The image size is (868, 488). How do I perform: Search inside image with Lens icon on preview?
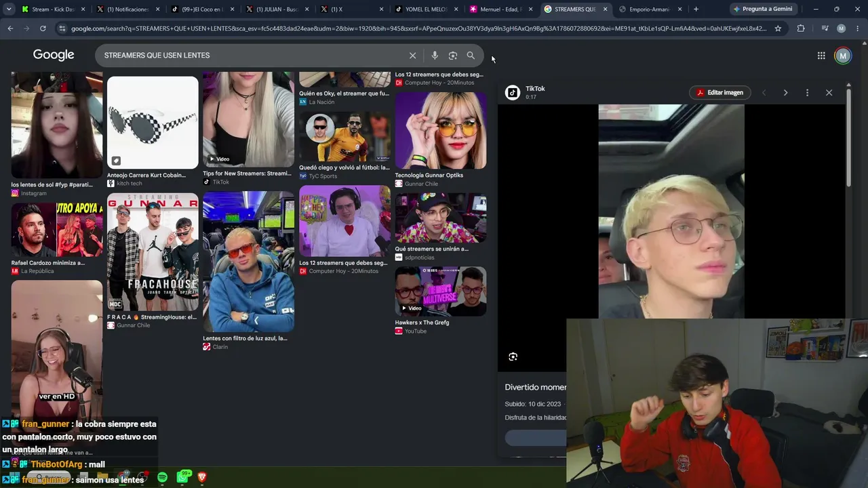[x=513, y=357]
